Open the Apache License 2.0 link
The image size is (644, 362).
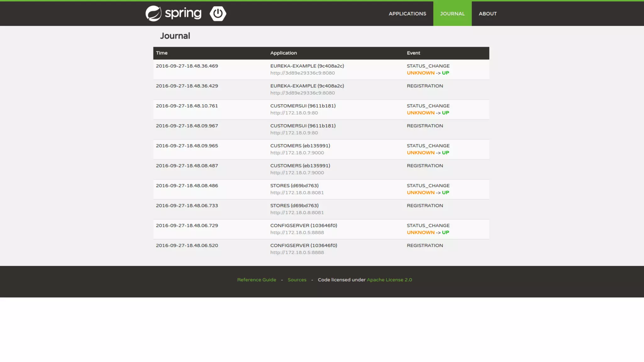(x=389, y=280)
